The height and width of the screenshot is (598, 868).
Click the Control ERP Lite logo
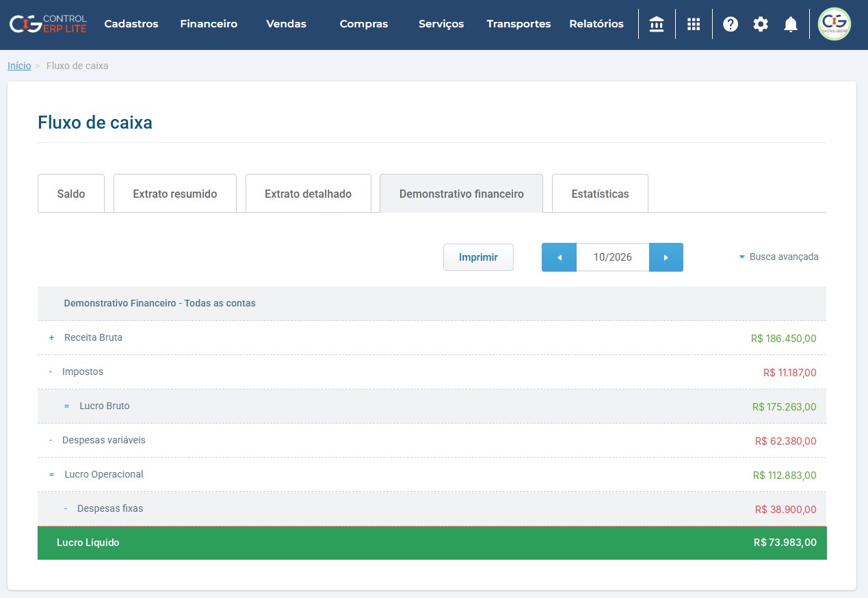pos(48,24)
